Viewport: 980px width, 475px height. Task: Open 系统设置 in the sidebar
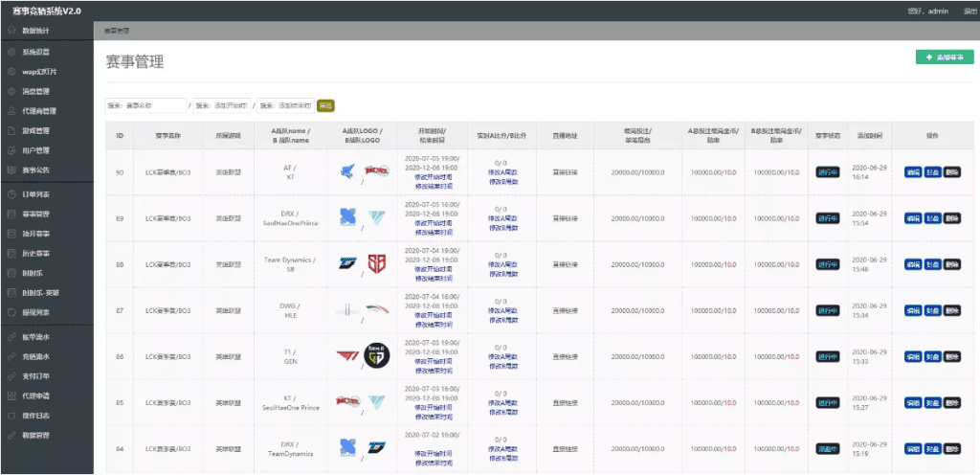click(x=37, y=52)
